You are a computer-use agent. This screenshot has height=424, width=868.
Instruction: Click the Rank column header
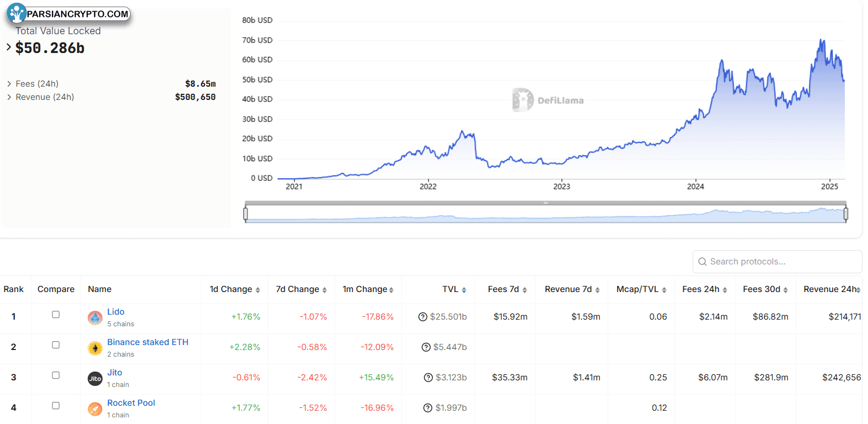(14, 289)
